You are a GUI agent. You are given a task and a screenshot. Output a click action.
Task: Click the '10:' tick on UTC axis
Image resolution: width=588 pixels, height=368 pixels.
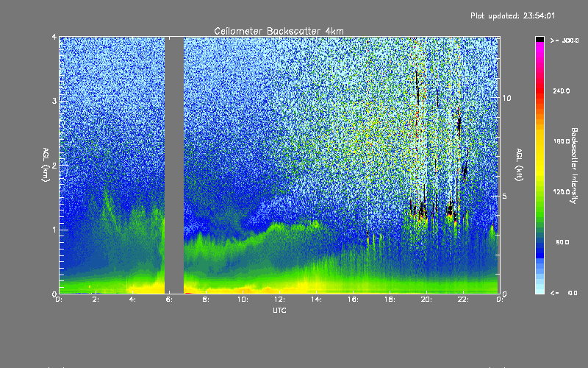point(243,300)
